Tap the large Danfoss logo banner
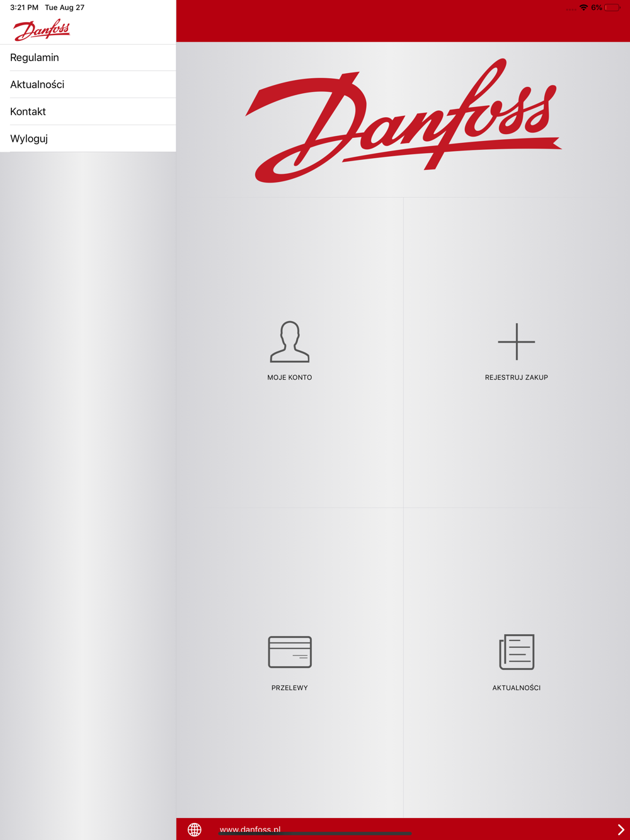This screenshot has height=840, width=630. (403, 121)
